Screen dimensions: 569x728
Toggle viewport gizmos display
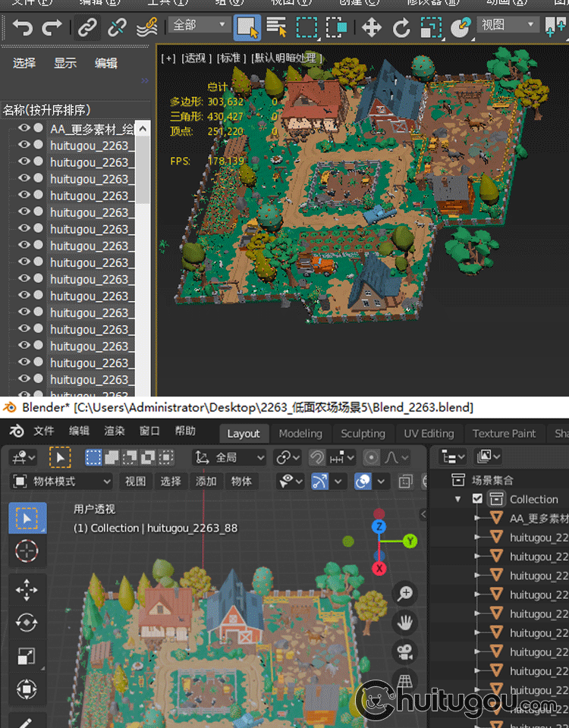click(319, 482)
